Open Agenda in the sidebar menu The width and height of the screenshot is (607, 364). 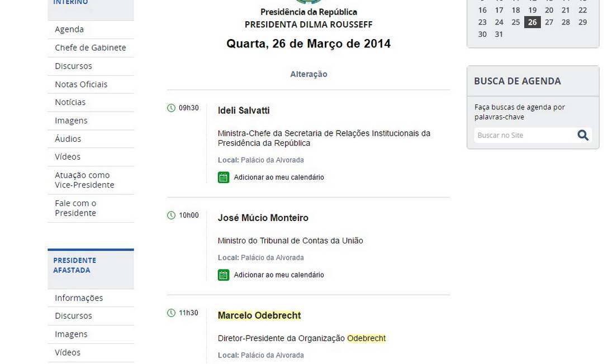[x=69, y=29]
